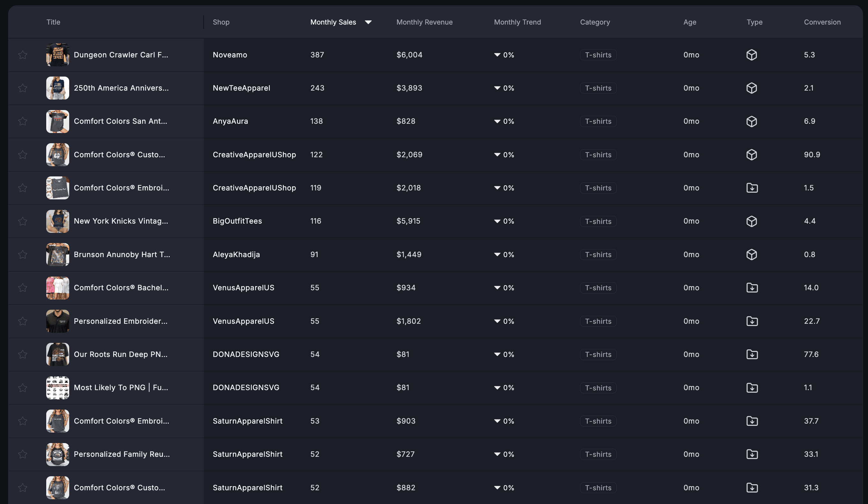Favorite the Dungeon Crawler Carl listing star
Screen dimensions: 868x504
click(23, 55)
